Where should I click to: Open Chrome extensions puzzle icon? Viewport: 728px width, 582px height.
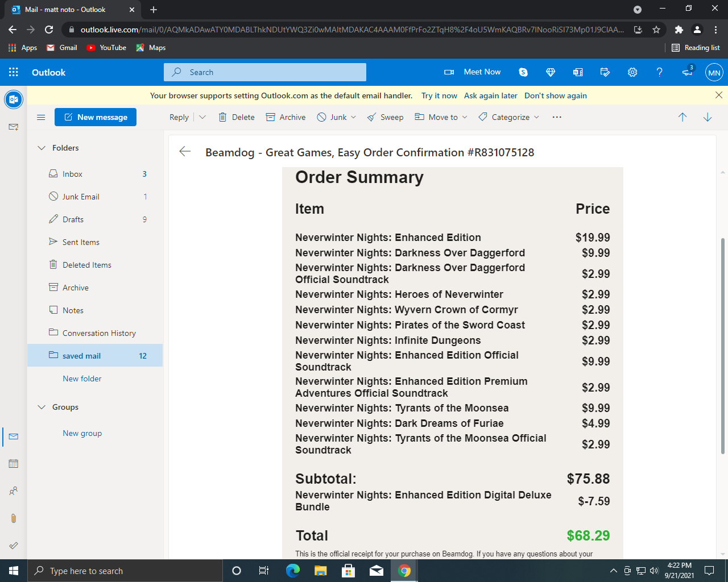(679, 30)
